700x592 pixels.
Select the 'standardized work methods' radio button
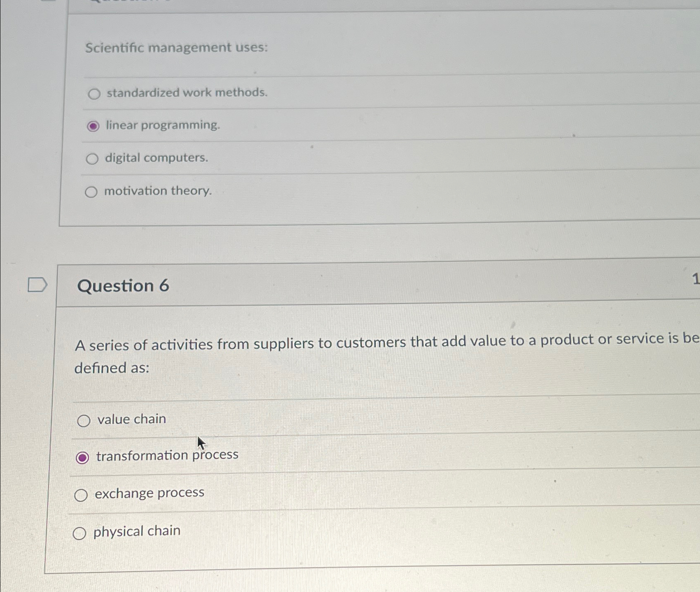click(x=94, y=93)
